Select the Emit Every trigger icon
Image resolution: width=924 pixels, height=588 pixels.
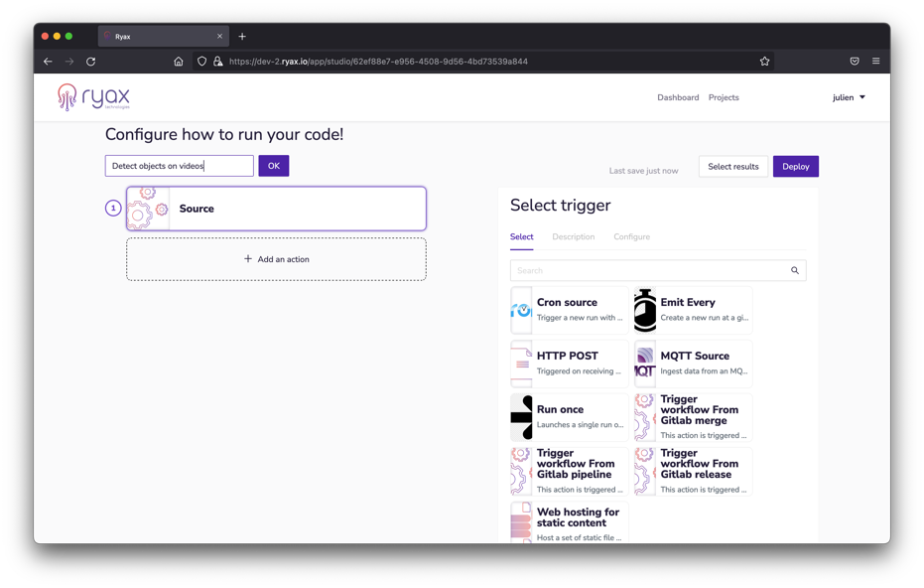tap(645, 310)
